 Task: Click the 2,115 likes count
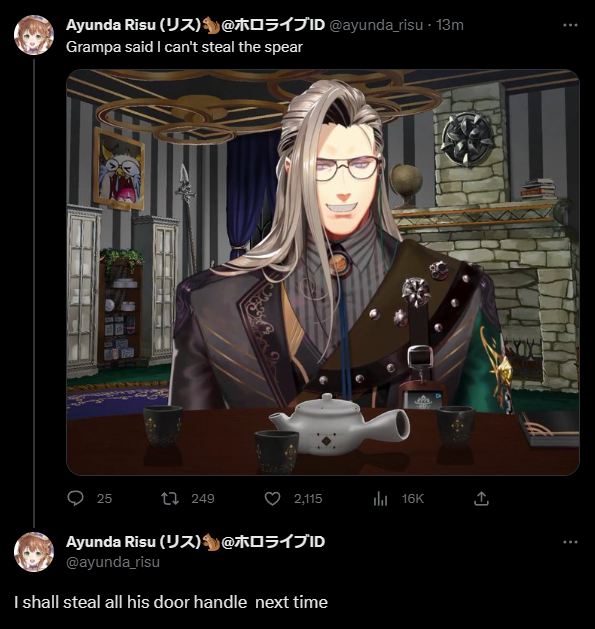pyautogui.click(x=308, y=499)
